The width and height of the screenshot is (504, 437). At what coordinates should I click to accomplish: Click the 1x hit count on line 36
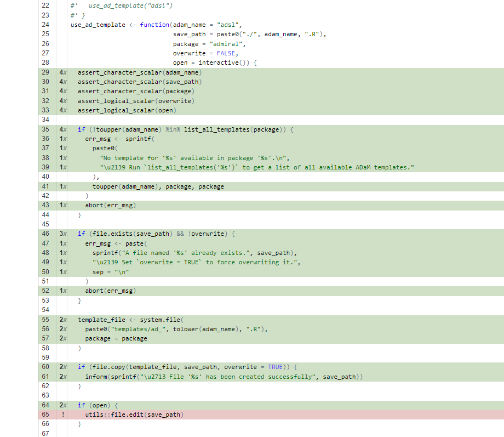[63, 139]
